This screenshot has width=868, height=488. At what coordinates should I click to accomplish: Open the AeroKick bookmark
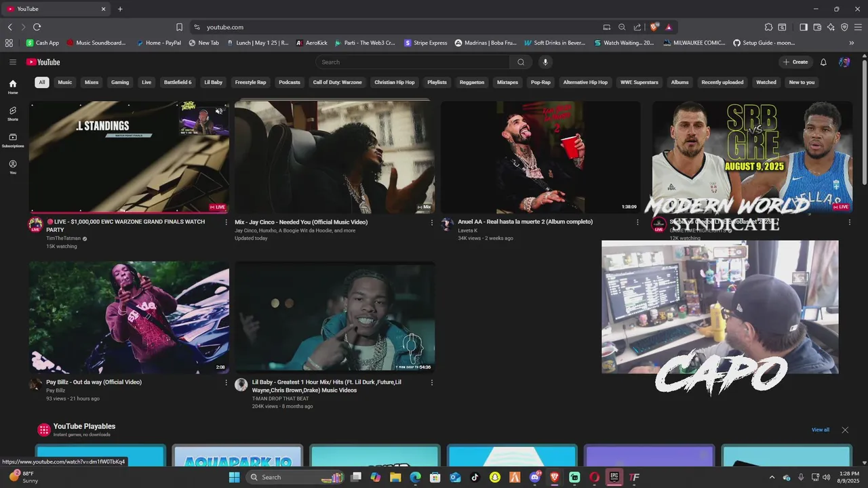point(311,43)
